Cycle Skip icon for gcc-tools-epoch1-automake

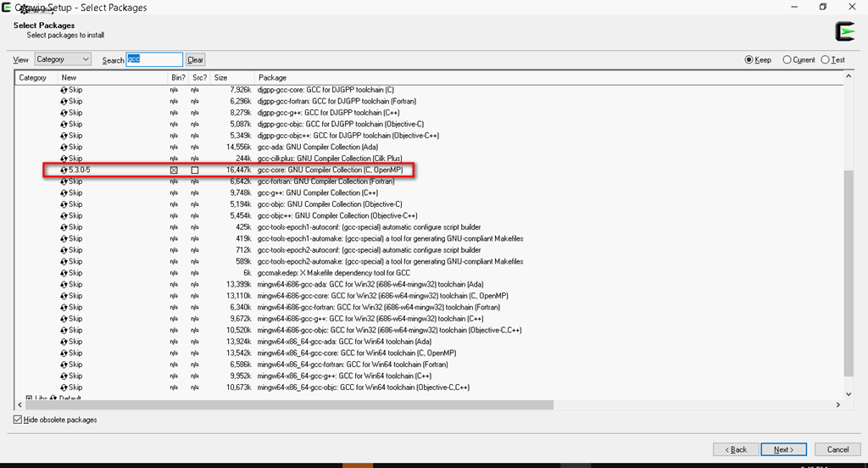(x=64, y=239)
